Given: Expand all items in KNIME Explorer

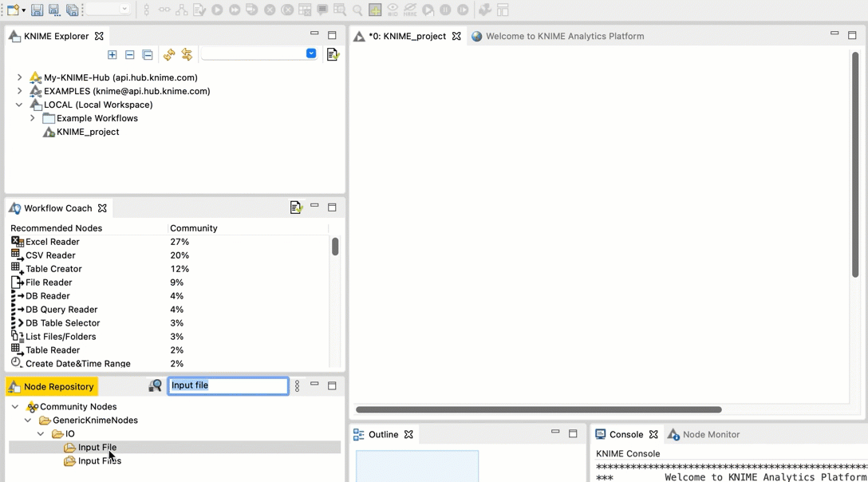Looking at the screenshot, I should [112, 54].
